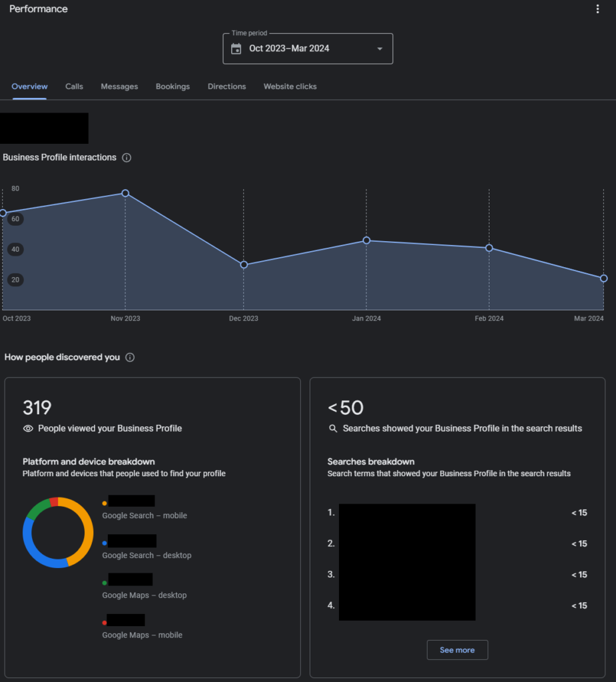Select the Oct 2023 data point on chart

pos(3,213)
